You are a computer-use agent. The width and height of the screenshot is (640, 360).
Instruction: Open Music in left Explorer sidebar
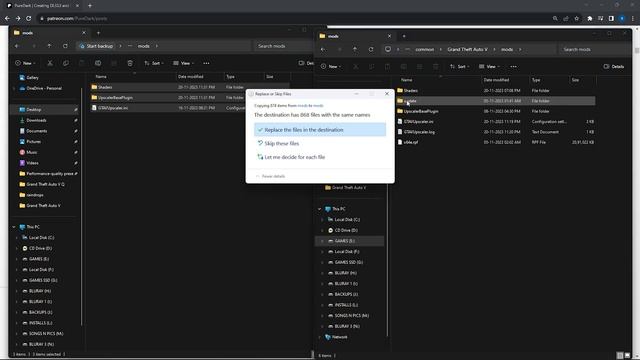point(28,152)
